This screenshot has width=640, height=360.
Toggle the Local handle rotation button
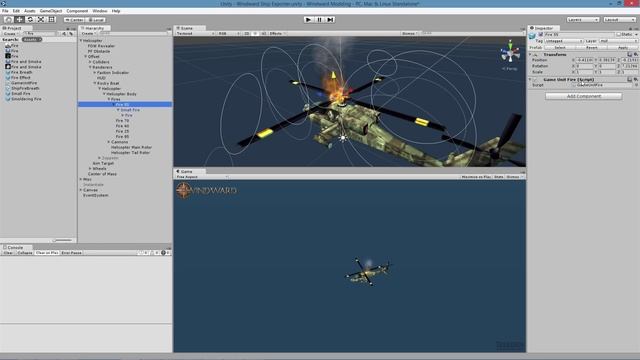[96, 20]
